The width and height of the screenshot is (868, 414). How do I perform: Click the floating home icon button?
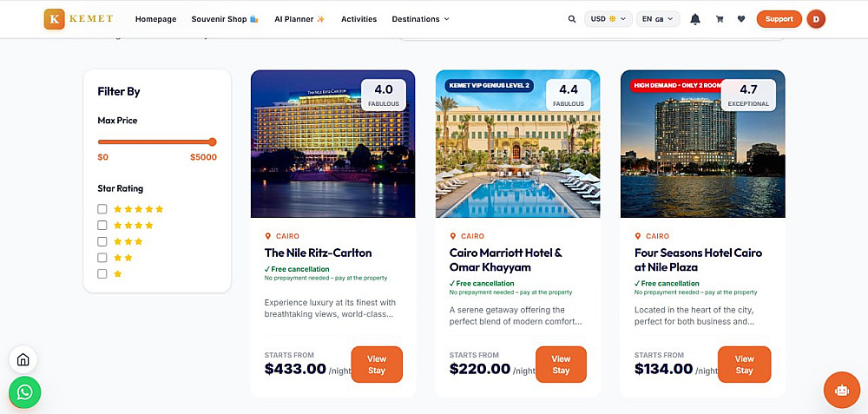23,360
